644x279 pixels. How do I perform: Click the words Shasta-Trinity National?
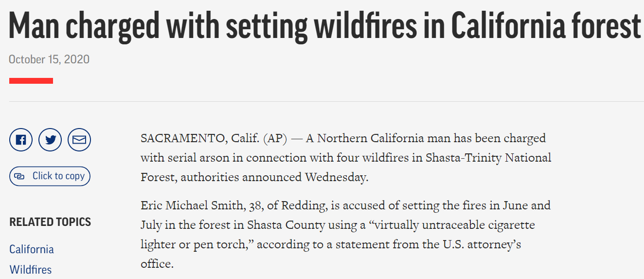[x=488, y=158]
